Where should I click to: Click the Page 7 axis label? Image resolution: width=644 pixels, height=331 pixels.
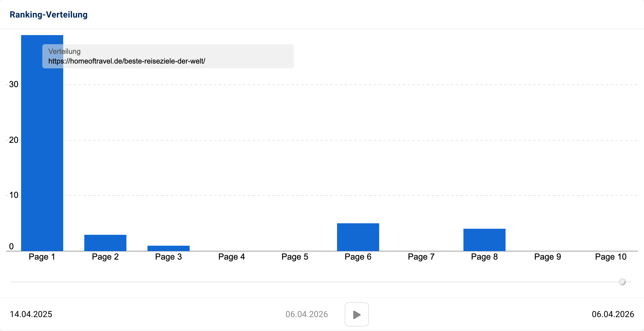[x=421, y=257]
